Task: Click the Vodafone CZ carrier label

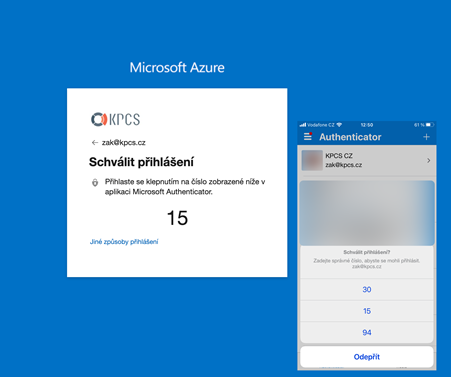Action: click(321, 125)
